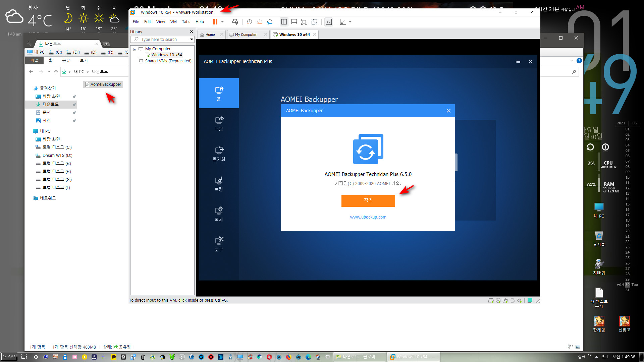The image size is (644, 362).
Task: Open the Tabs menu
Action: pos(186,22)
